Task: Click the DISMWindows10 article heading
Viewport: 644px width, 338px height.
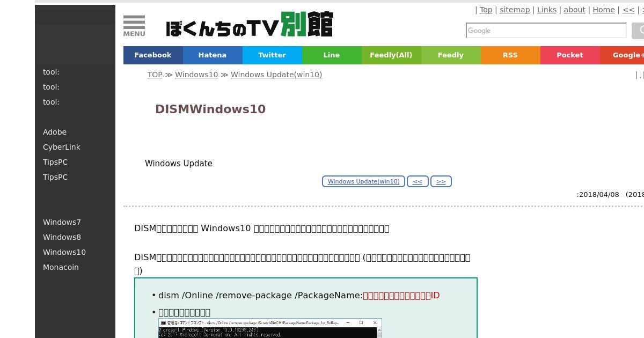Action: [210, 109]
